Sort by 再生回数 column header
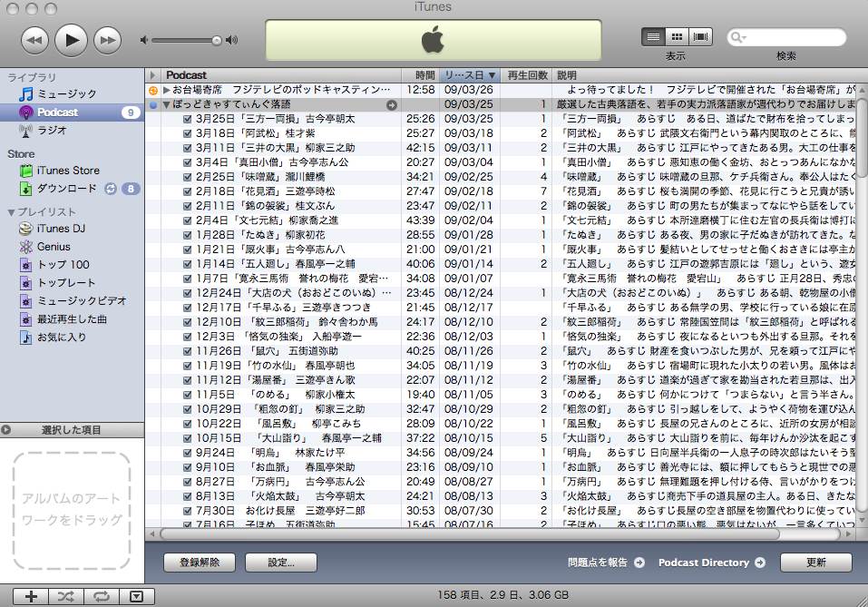868x607 pixels. tap(526, 75)
